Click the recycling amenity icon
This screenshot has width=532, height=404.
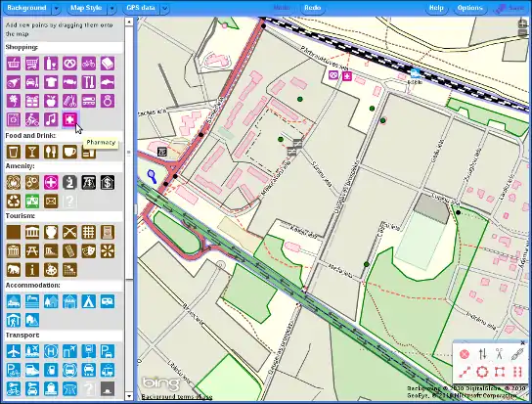[x=14, y=201]
